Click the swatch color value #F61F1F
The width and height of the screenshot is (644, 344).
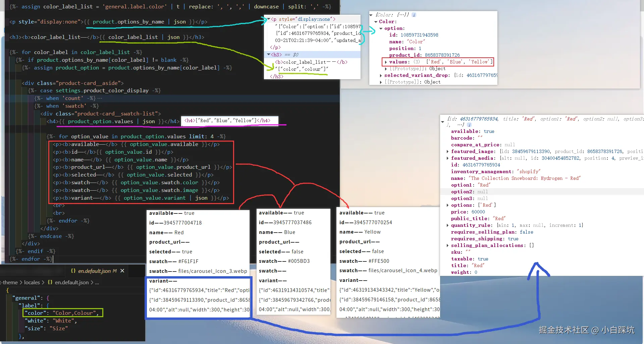188,261
